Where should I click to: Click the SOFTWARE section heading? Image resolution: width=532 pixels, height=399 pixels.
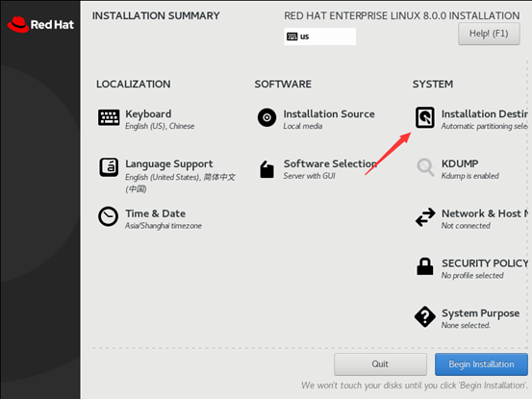(x=283, y=84)
